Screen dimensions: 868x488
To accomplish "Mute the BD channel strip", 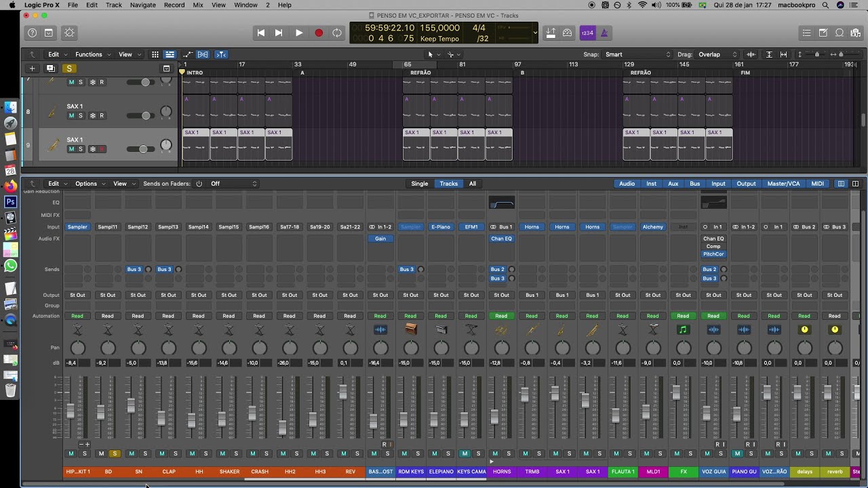I will coord(101,453).
